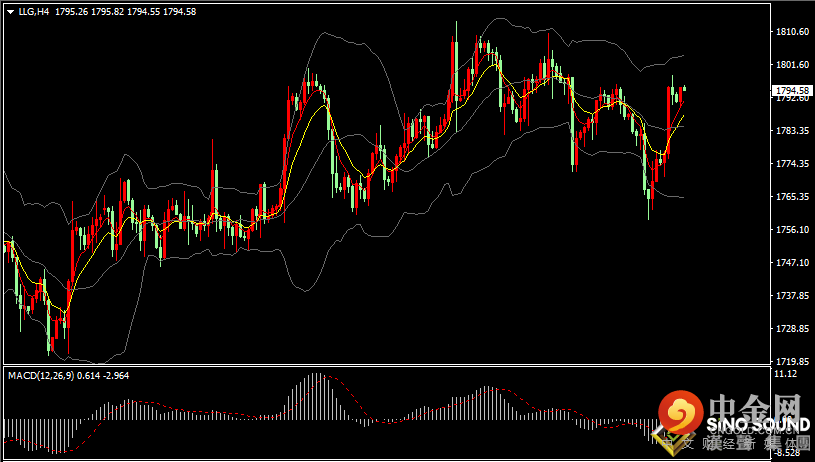Click the 1719.85 price axis label
815x462 pixels.
(x=792, y=362)
